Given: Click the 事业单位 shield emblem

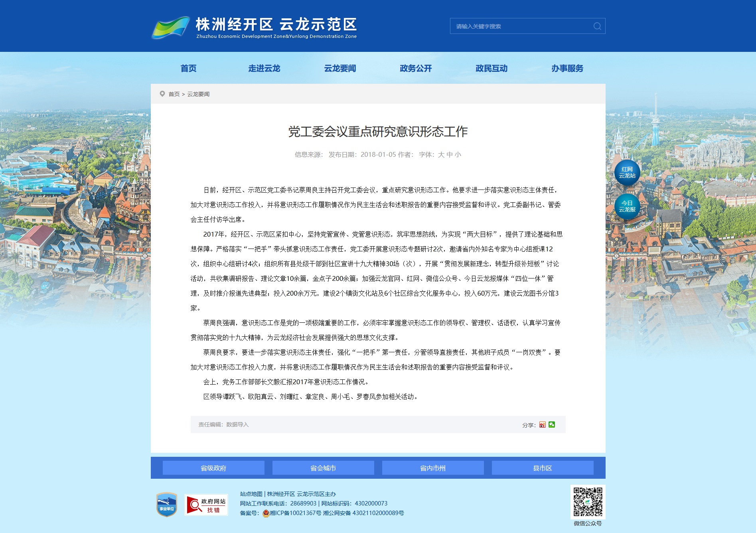Looking at the screenshot, I should coord(167,505).
